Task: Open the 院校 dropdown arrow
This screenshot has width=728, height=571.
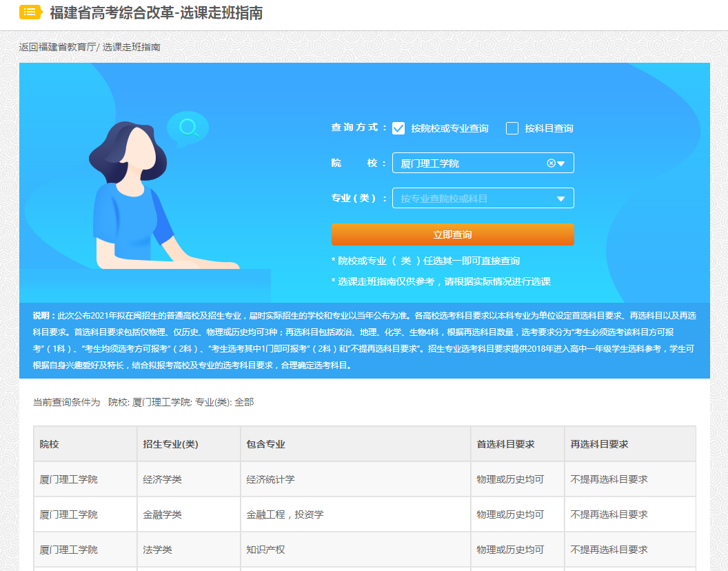Action: click(x=561, y=163)
